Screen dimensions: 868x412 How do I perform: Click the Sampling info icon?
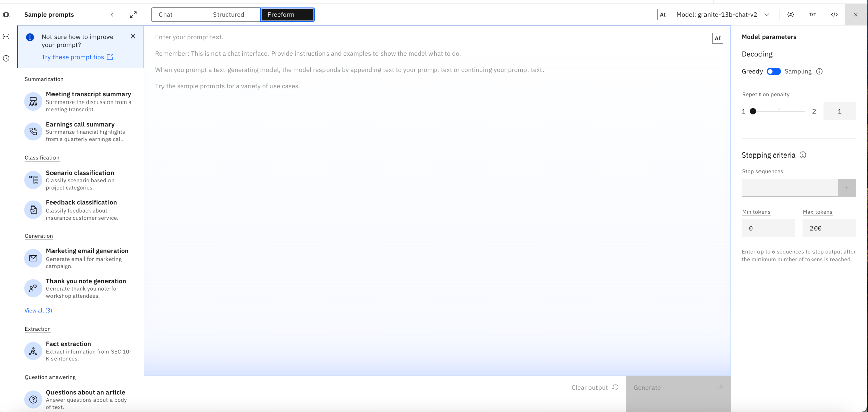pyautogui.click(x=819, y=71)
